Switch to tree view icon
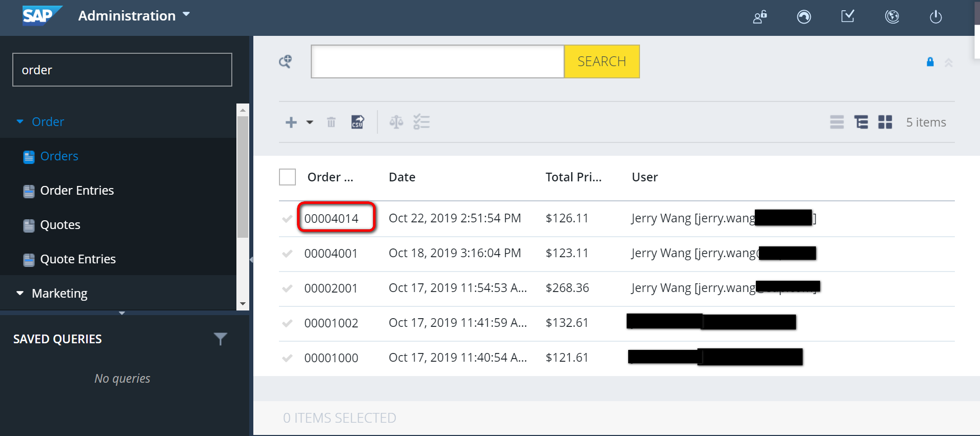 (861, 122)
